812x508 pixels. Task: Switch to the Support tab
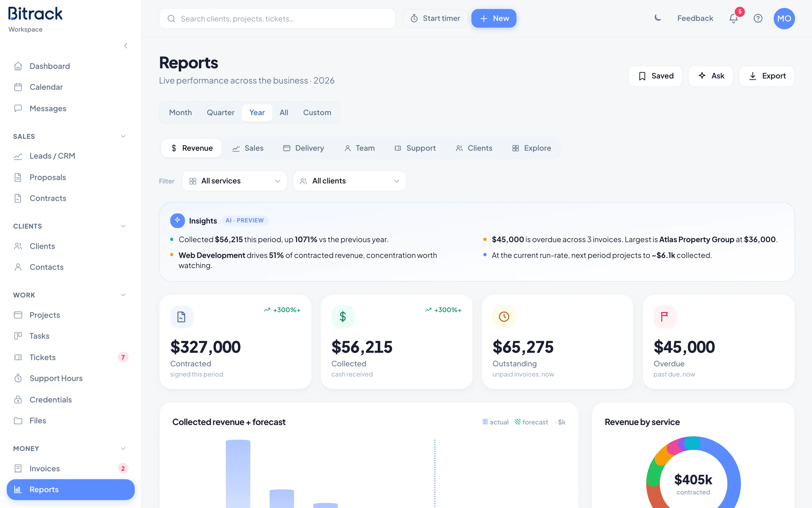pos(415,148)
